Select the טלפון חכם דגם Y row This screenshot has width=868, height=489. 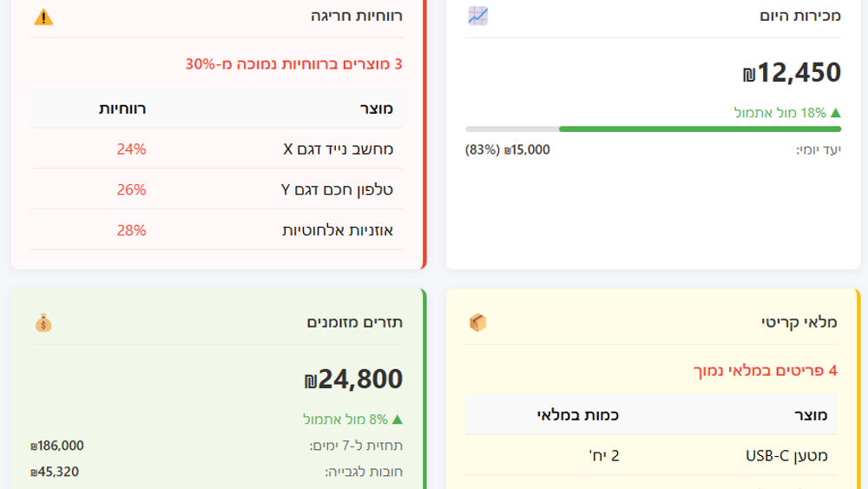217,188
